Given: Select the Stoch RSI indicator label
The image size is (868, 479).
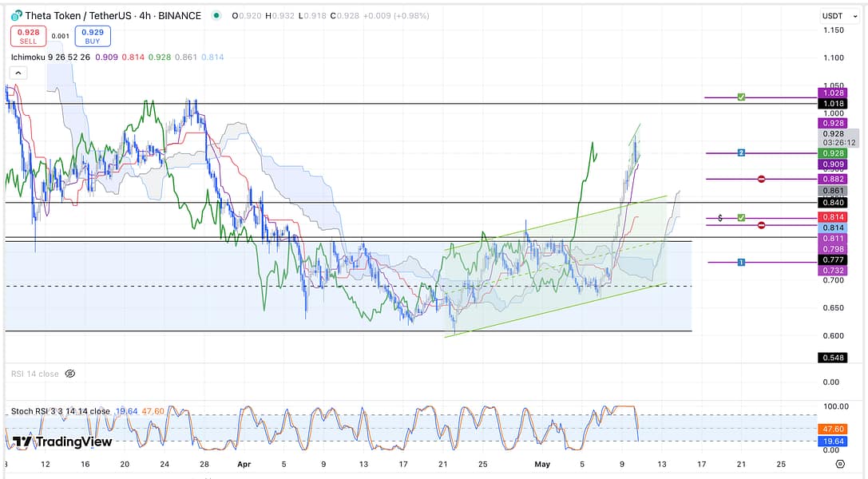Looking at the screenshot, I should tap(60, 411).
